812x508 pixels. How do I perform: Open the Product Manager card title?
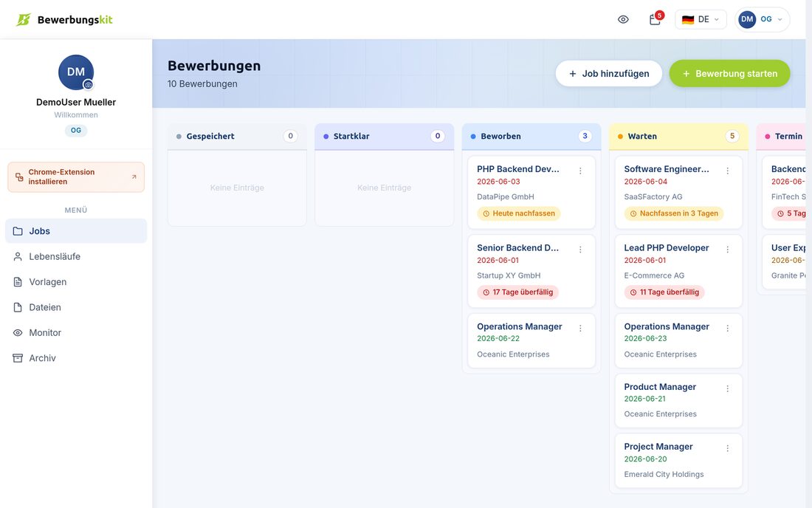[660, 387]
